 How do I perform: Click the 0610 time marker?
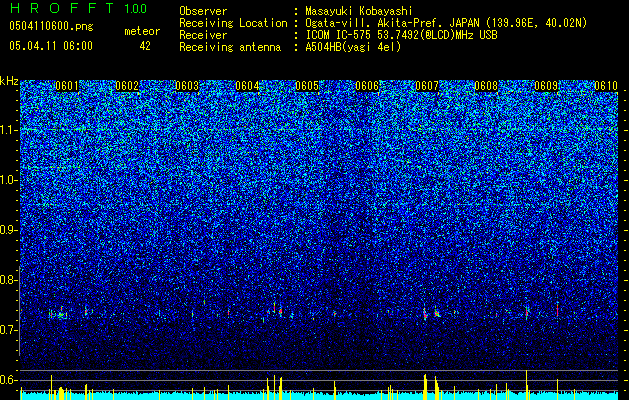click(606, 86)
